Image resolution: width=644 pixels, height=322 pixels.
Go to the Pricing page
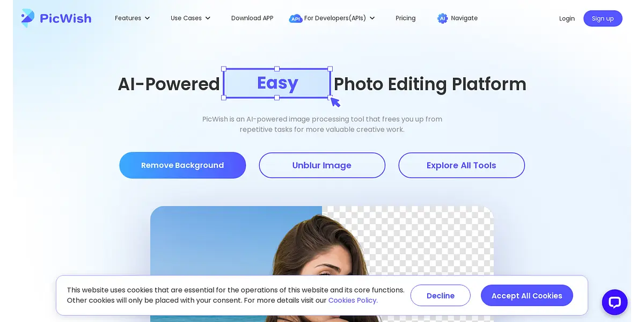(x=406, y=18)
